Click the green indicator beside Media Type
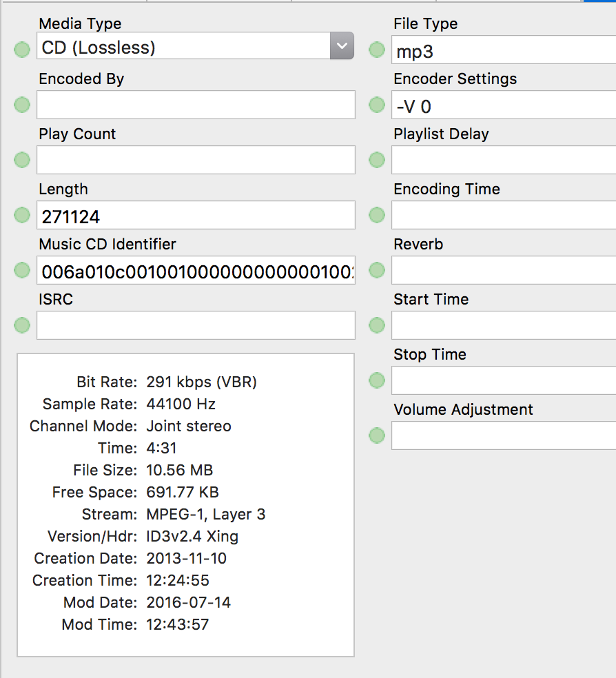Viewport: 616px width, 678px height. tap(22, 50)
